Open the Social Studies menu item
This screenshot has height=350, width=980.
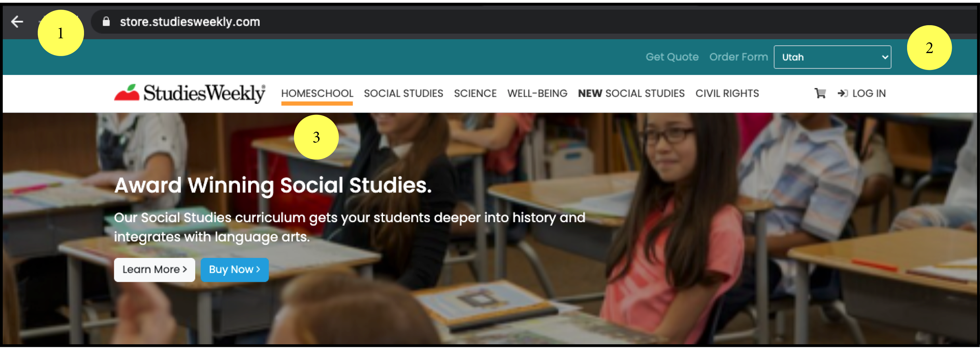coord(403,93)
